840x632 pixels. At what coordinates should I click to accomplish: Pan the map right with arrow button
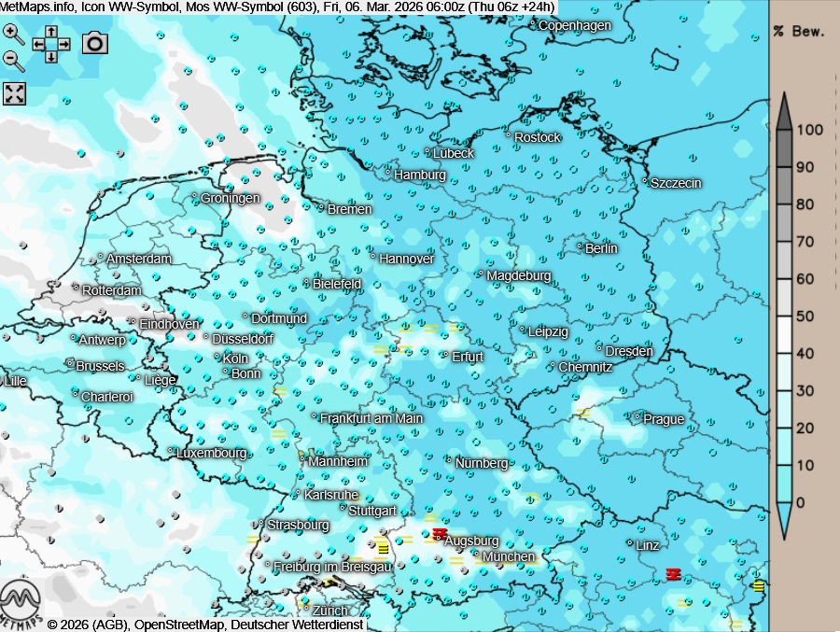(64, 44)
